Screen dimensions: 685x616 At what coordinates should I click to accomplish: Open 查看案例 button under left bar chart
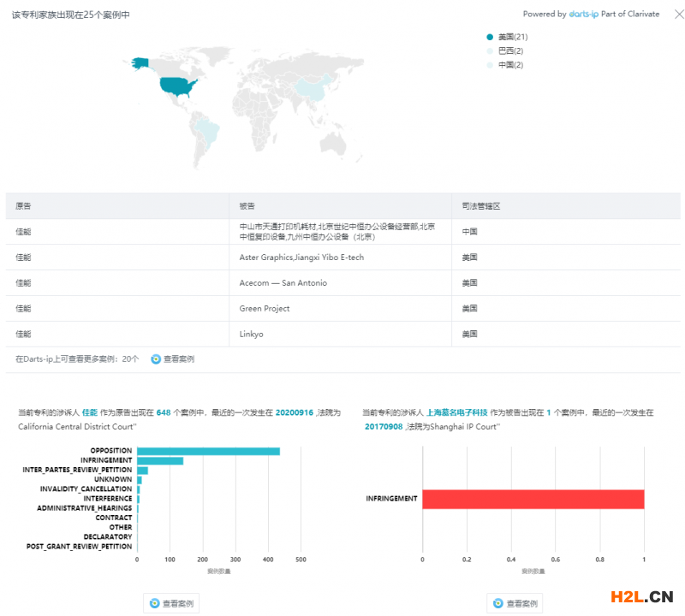pos(171,603)
